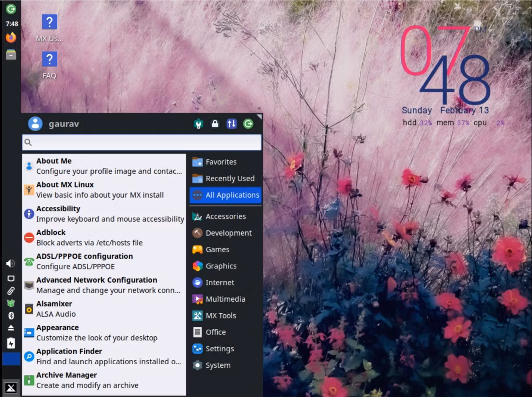
Task: Open the Internet category
Action: click(225, 282)
